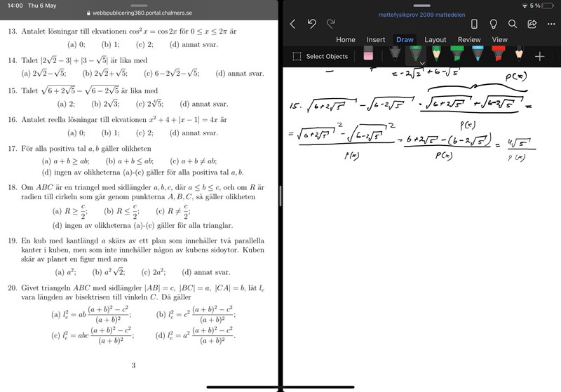Open the share menu
Viewport: 561px width, 392px height.
click(x=532, y=24)
